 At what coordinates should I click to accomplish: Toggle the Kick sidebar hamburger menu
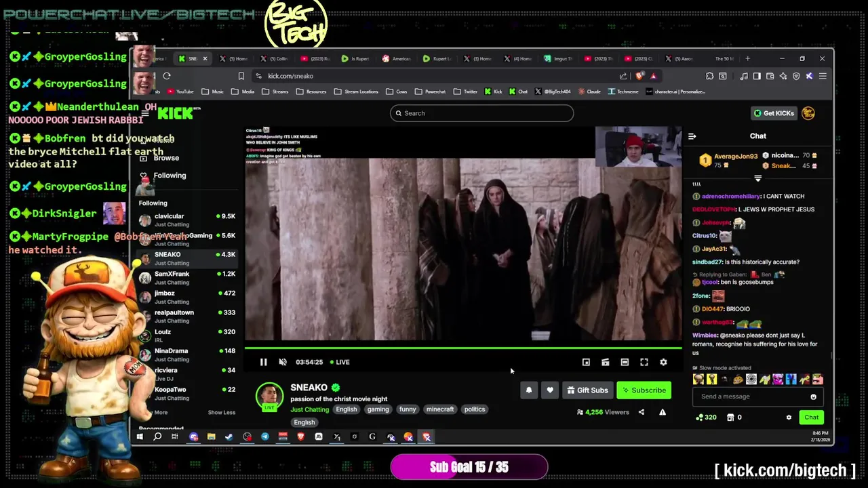click(144, 113)
